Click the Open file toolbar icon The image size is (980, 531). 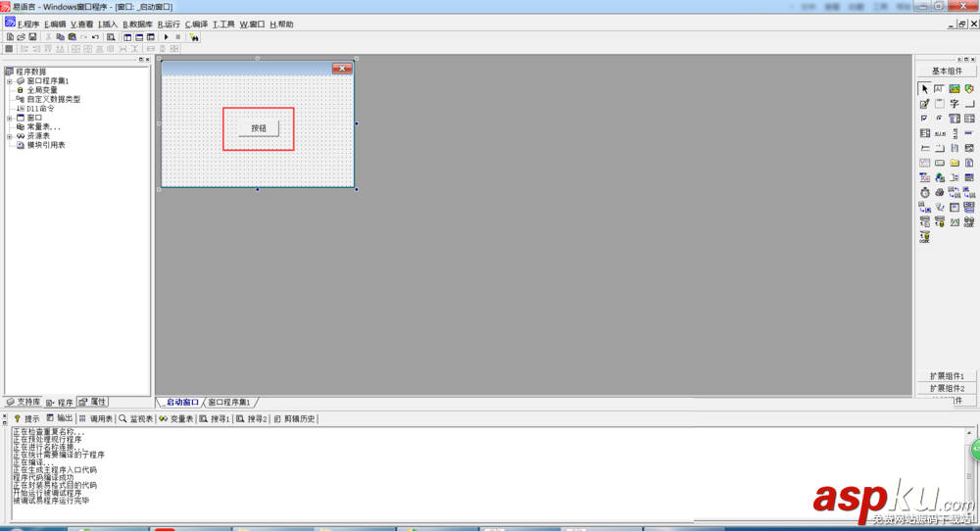point(22,37)
